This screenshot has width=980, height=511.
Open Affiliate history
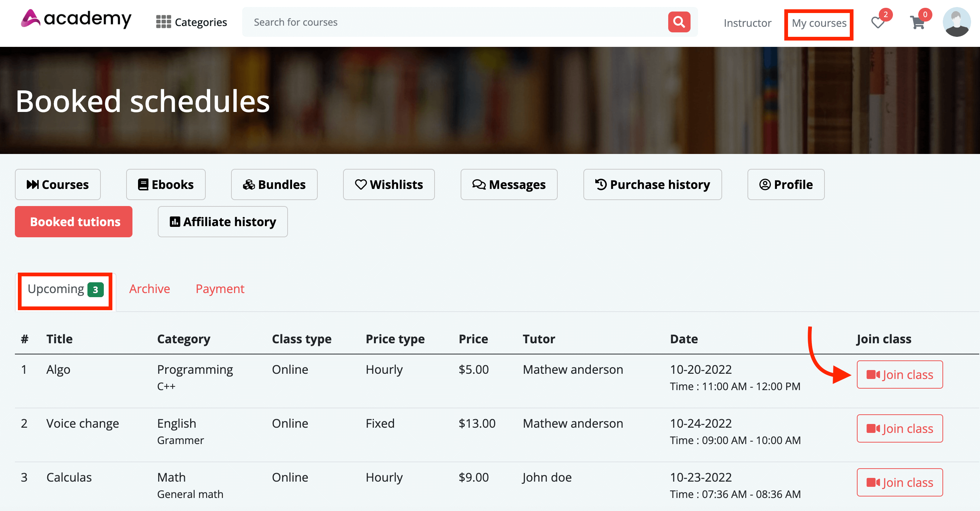[222, 222]
